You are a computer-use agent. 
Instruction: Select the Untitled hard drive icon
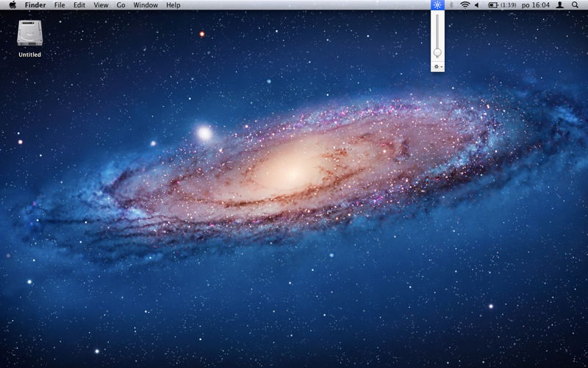[x=29, y=33]
